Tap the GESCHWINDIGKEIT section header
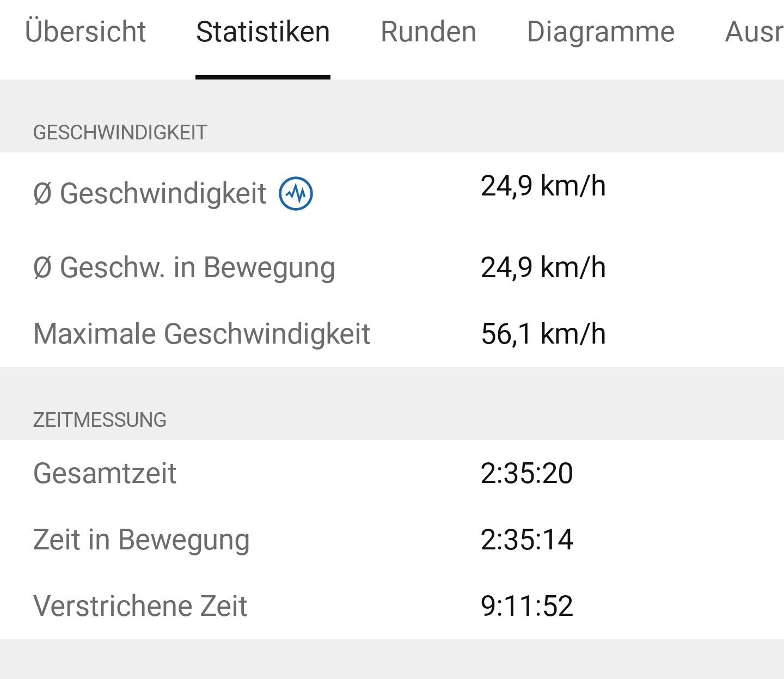 coord(120,132)
